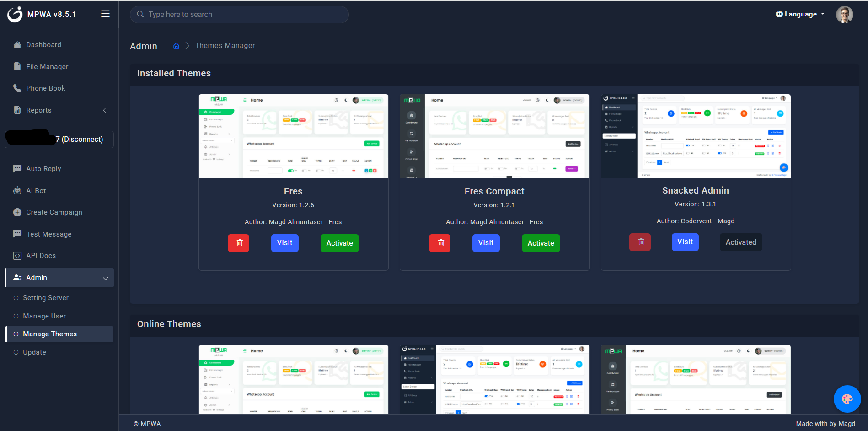The width and height of the screenshot is (868, 431).
Task: Click trash icon for Eres Compact theme
Action: (439, 243)
